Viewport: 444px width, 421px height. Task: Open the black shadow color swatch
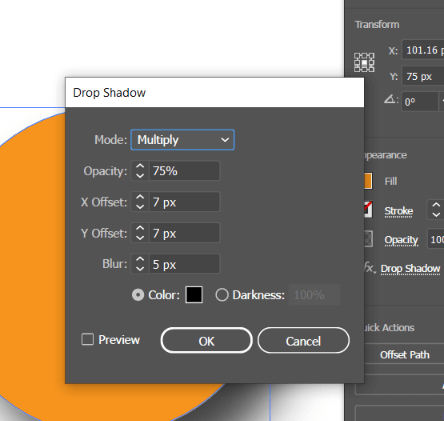coord(194,295)
